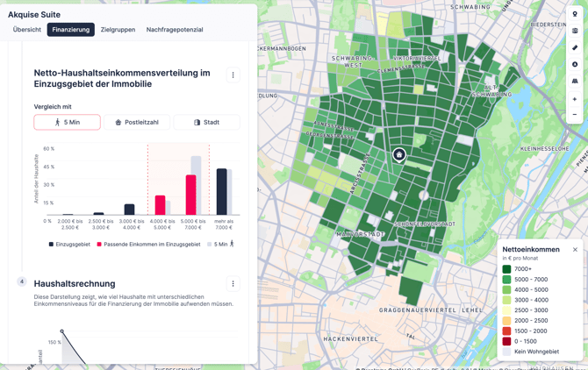Switch comparison to Postleitzahl

(137, 122)
